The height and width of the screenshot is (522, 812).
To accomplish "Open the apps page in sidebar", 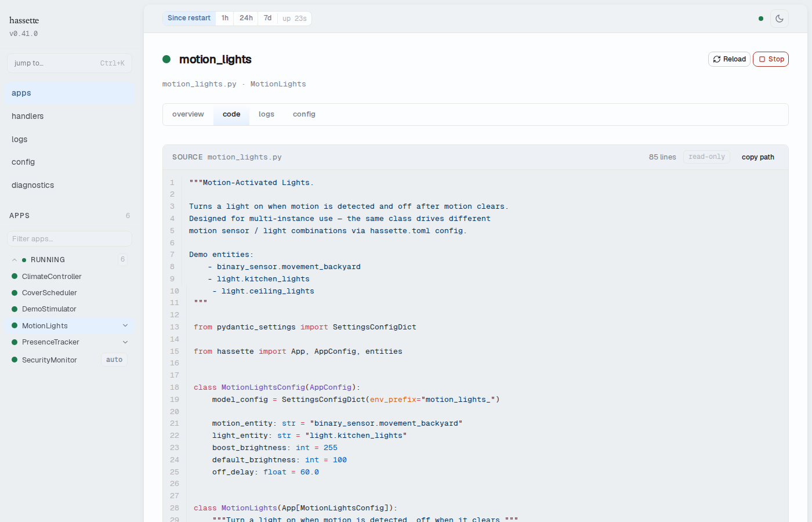I will pyautogui.click(x=70, y=93).
